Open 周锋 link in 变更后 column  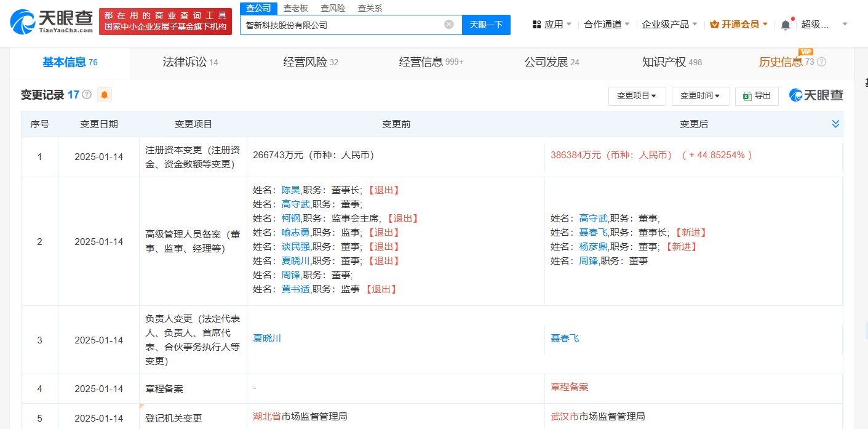pos(589,261)
